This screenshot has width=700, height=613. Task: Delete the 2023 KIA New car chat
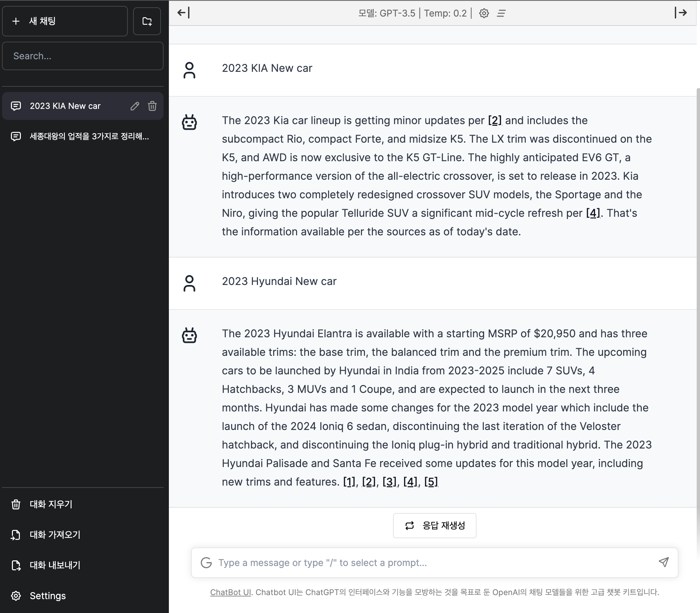coord(152,106)
